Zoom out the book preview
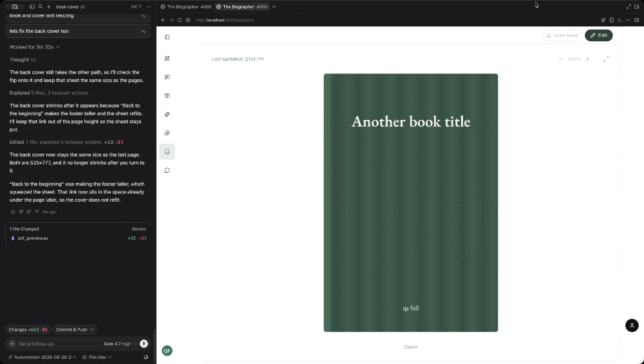Screen dimensions: 644x364 click(560, 59)
